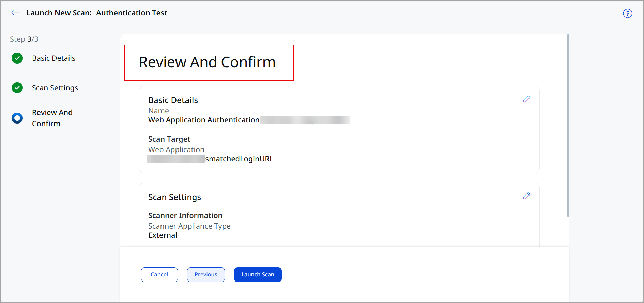Click the Web Application Authentication name value
The image size is (644, 303).
click(x=204, y=120)
